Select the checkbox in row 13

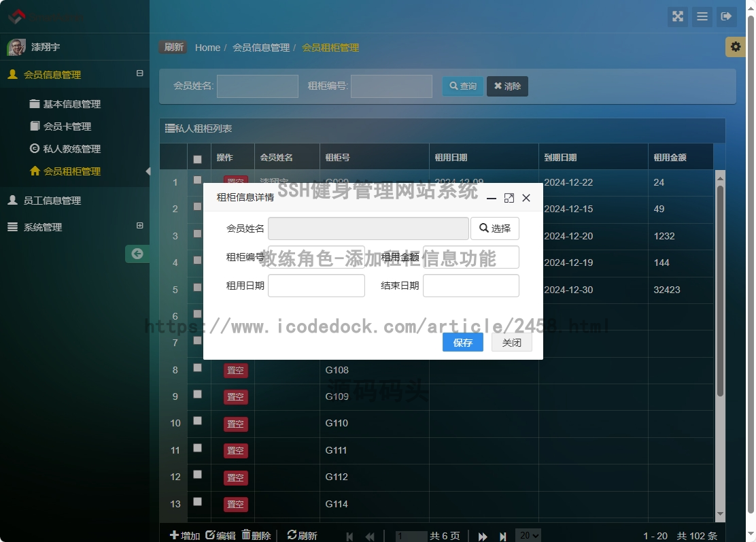(198, 502)
